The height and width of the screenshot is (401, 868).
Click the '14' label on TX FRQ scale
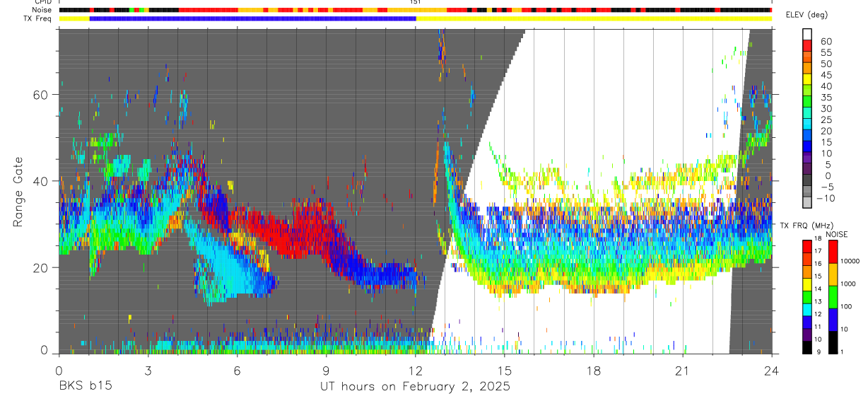(x=818, y=289)
